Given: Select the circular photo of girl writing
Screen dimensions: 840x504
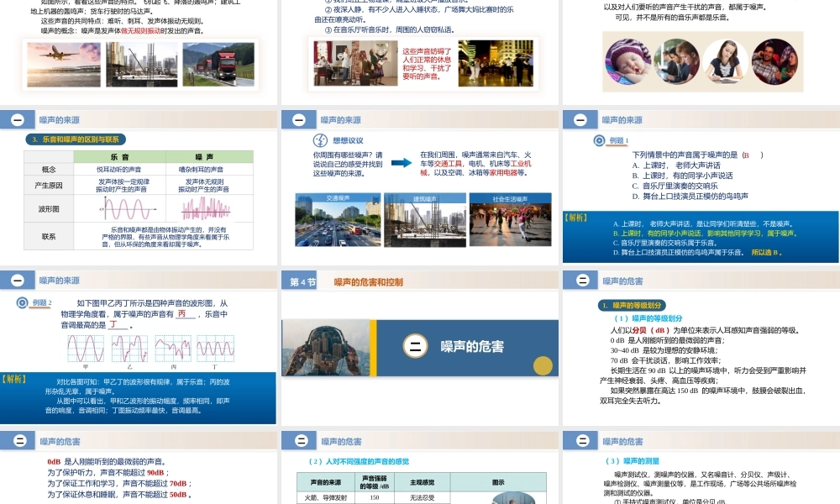Looking at the screenshot, I should 726,61.
